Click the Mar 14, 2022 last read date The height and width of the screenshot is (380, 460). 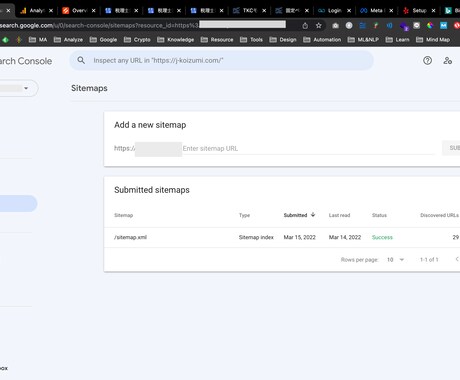[345, 237]
